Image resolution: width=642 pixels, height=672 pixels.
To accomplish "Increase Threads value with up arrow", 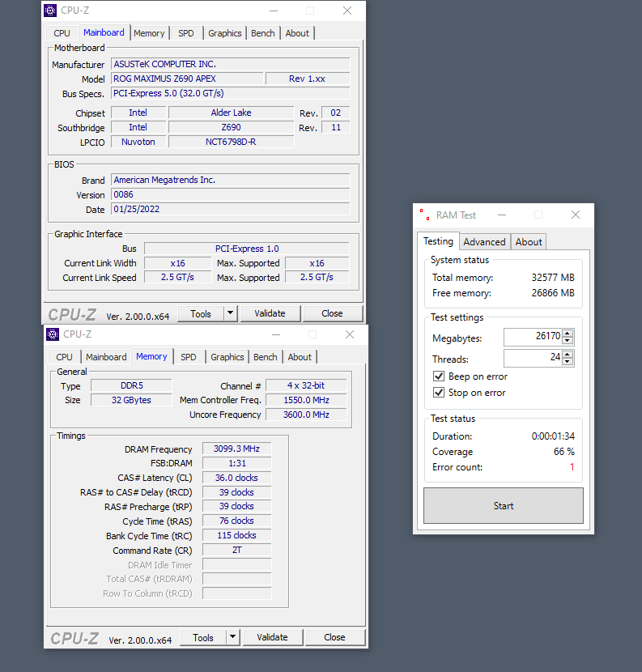I will 568,355.
